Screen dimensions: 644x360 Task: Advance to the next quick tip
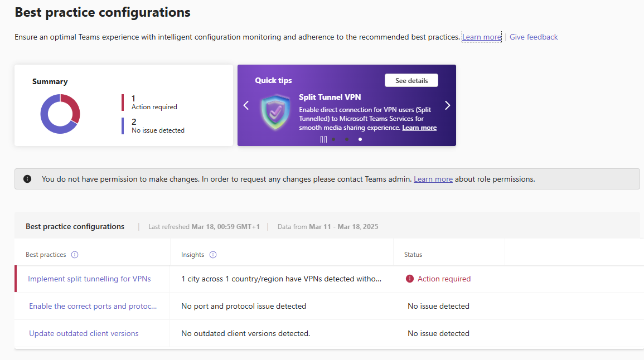coord(447,105)
